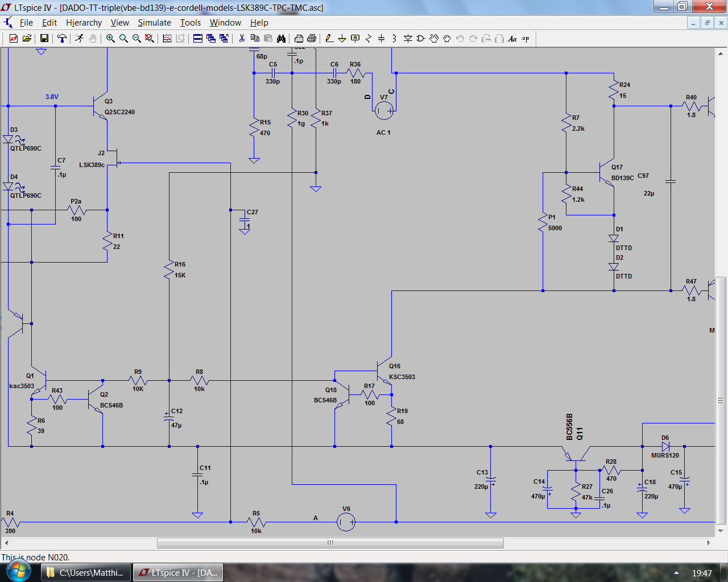
Task: Select the Copy tool icon
Action: pyautogui.click(x=255, y=38)
